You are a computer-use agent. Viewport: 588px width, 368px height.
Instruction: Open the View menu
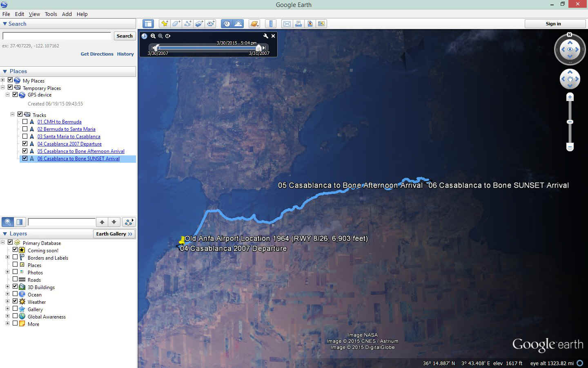[34, 14]
